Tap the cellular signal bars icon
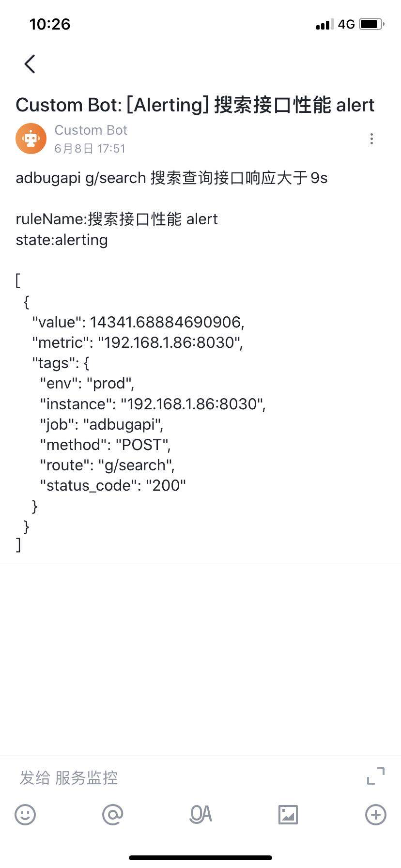 pyautogui.click(x=324, y=25)
